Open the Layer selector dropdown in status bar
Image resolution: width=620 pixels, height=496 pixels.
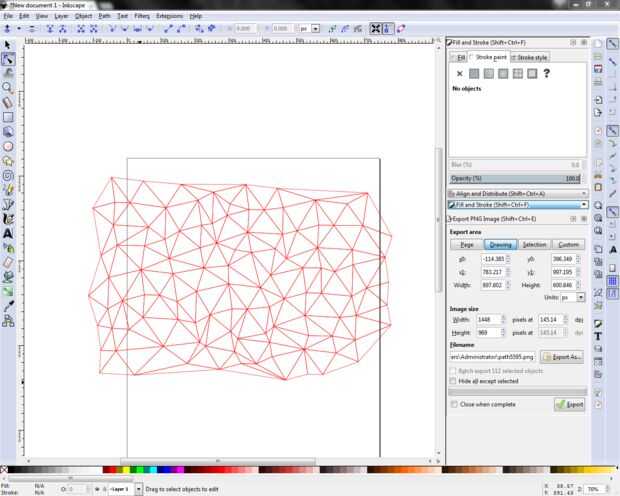pos(139,489)
